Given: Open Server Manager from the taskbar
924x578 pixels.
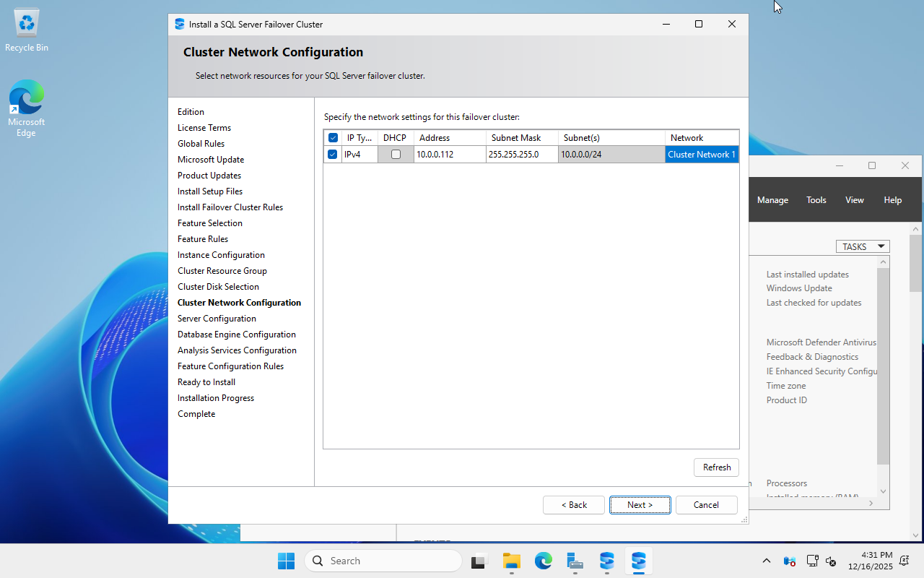Looking at the screenshot, I should (575, 561).
